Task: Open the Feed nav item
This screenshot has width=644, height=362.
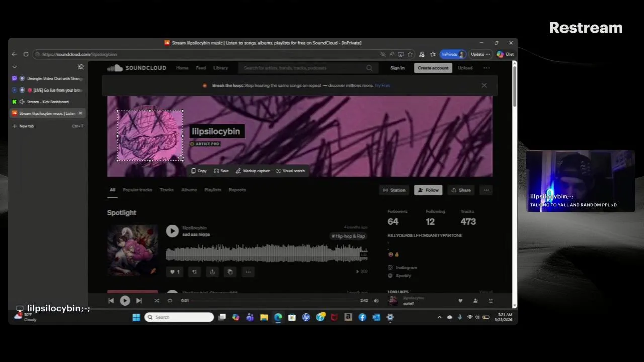Action: [201, 68]
